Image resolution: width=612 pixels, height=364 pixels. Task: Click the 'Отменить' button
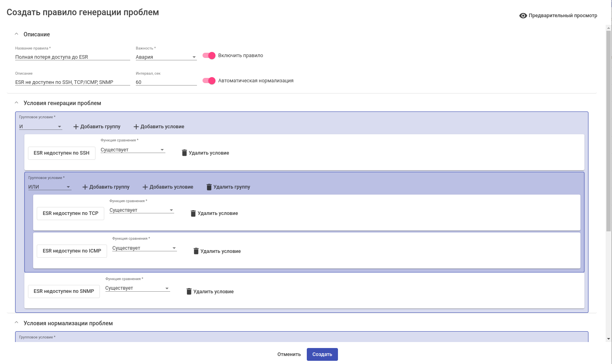tap(289, 354)
